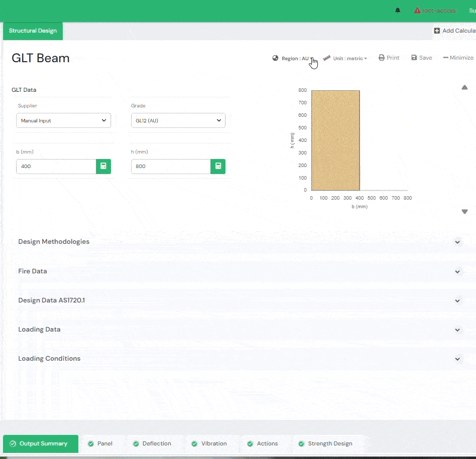
Task: Click the up arrow beside the chart
Action: (x=464, y=87)
